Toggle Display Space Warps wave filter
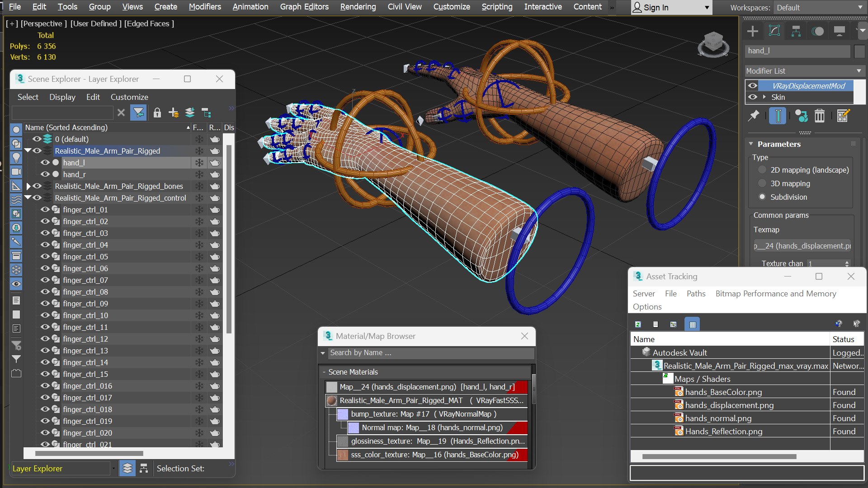The width and height of the screenshot is (868, 488). (16, 200)
